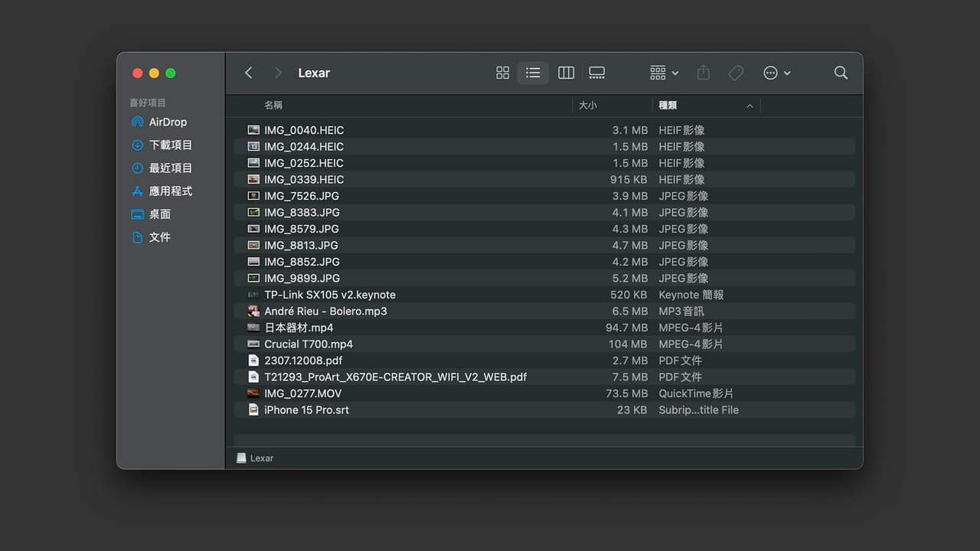
Task: Click the Tags toolbar icon
Action: (736, 73)
